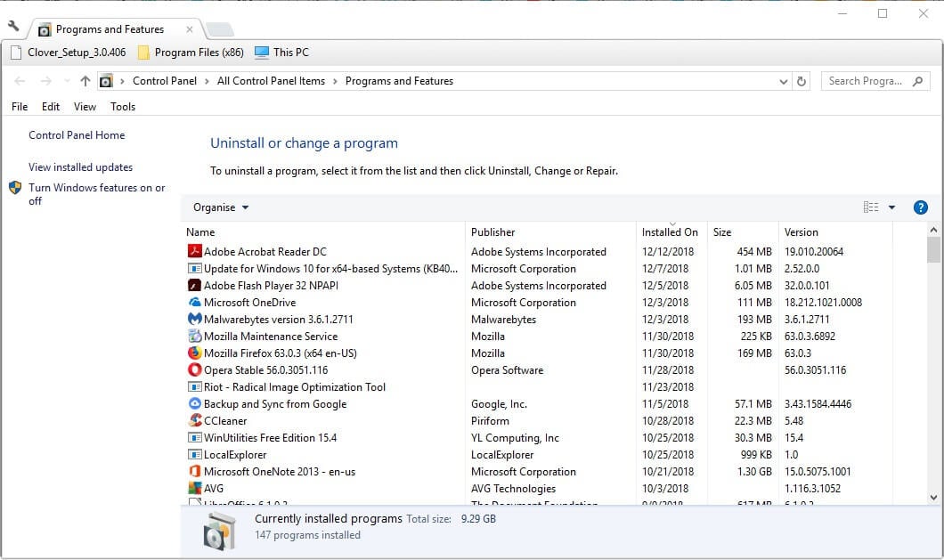Close the Programs and Features tab

coord(190,28)
